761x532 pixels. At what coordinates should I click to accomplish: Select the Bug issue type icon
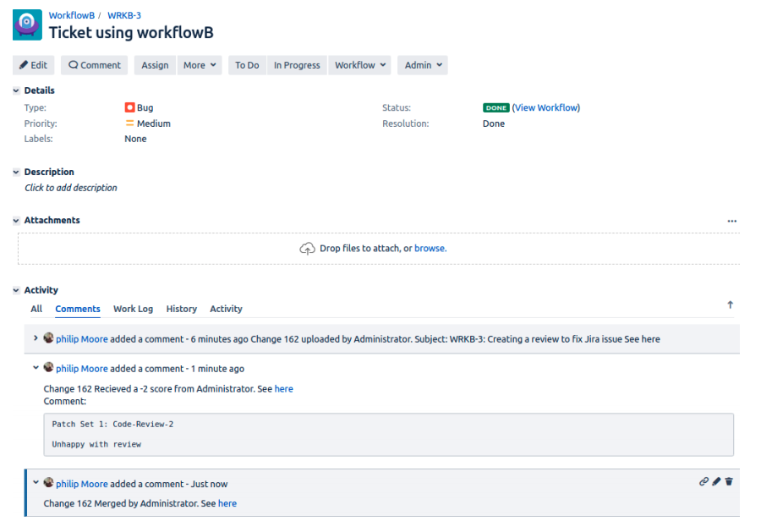[x=130, y=107]
